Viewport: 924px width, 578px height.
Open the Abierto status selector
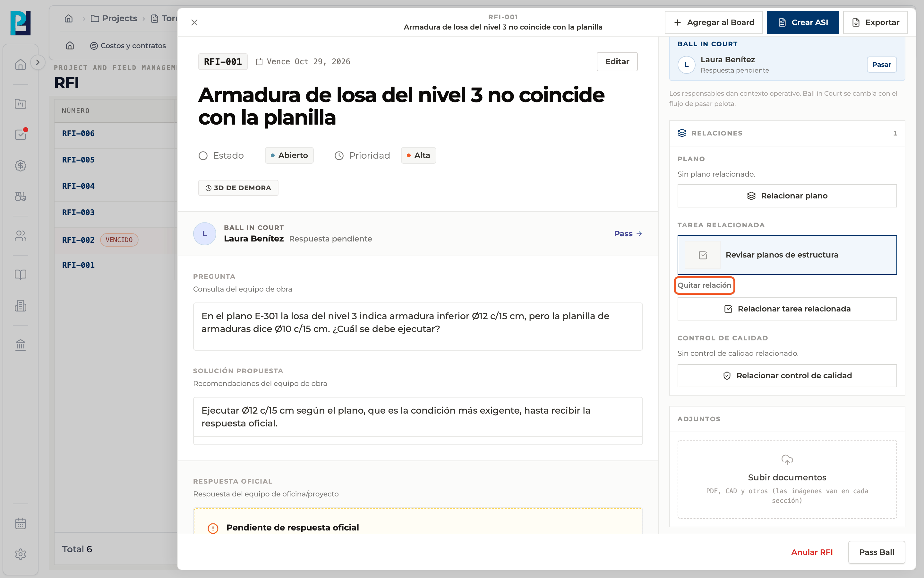[x=289, y=156]
